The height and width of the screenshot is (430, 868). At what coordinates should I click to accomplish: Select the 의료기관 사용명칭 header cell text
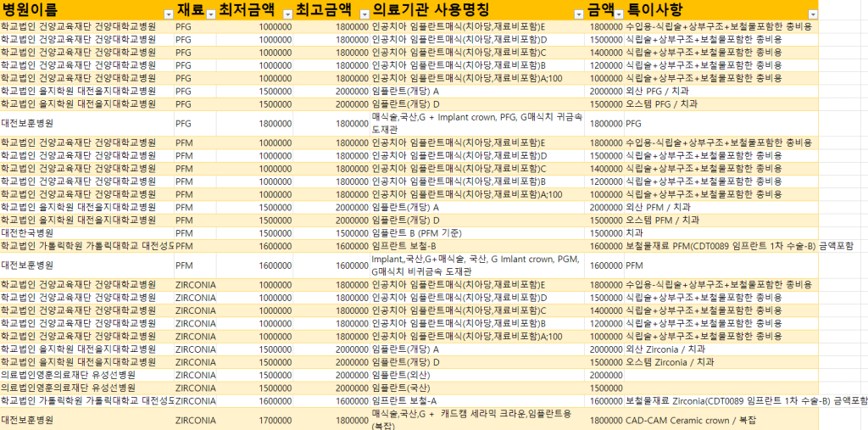431,10
